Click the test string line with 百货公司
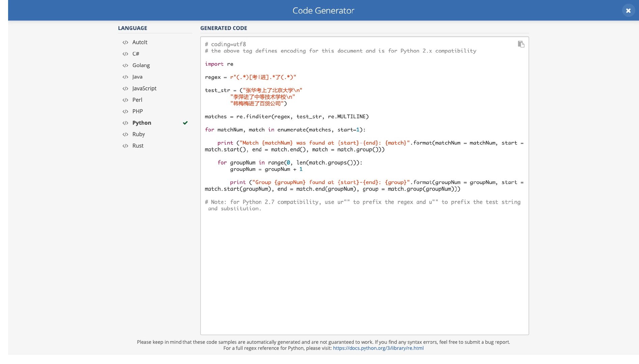The image size is (639, 364). pos(258,103)
